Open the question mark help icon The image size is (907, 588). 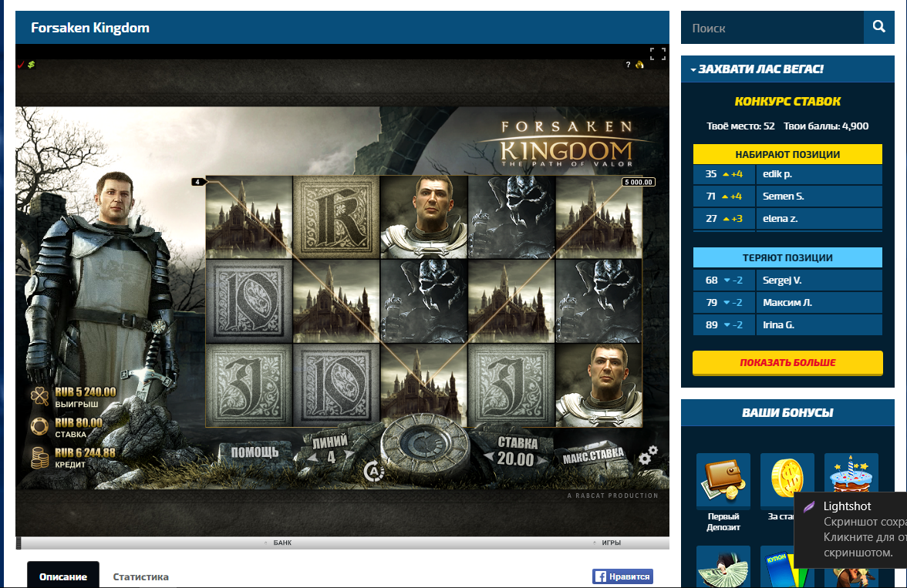[628, 65]
